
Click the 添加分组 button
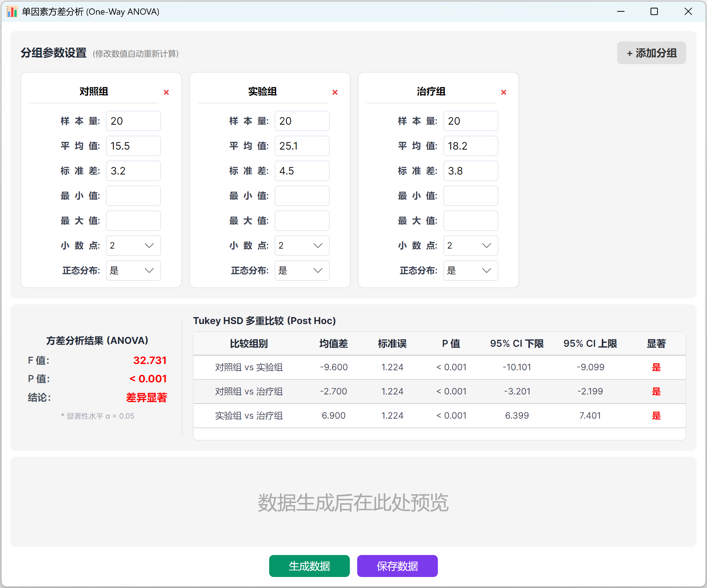click(652, 53)
